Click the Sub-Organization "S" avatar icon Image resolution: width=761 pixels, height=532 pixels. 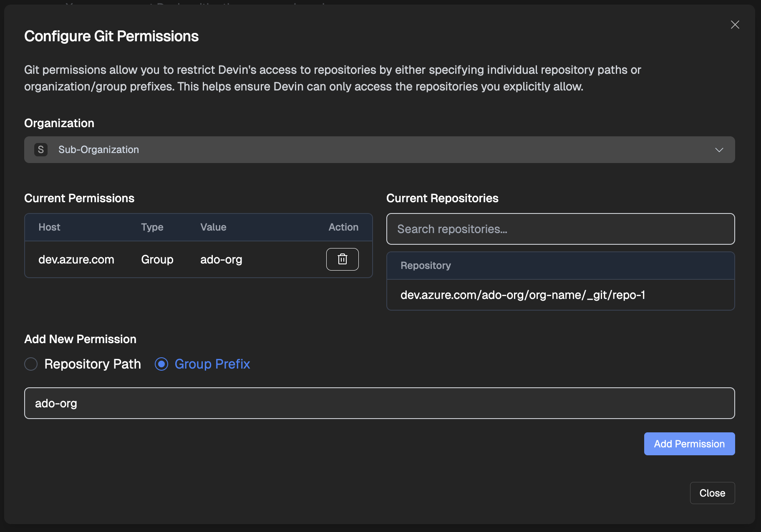[41, 150]
